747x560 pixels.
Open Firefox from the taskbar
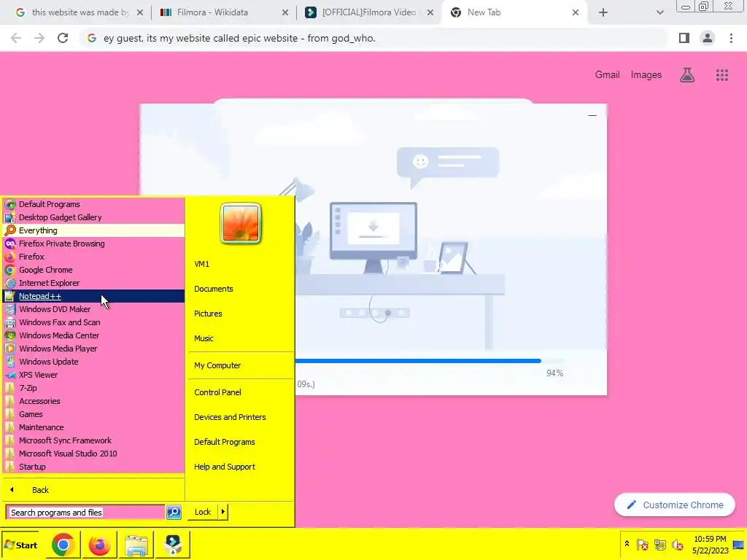tap(99, 545)
